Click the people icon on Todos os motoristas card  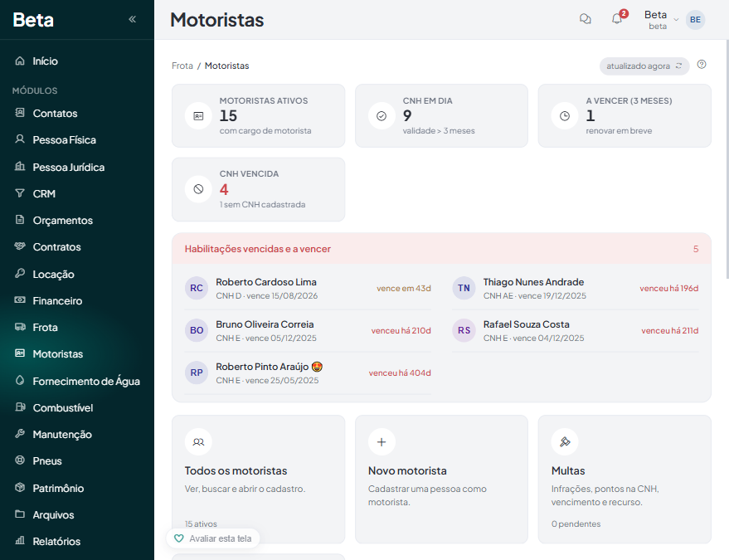[198, 442]
